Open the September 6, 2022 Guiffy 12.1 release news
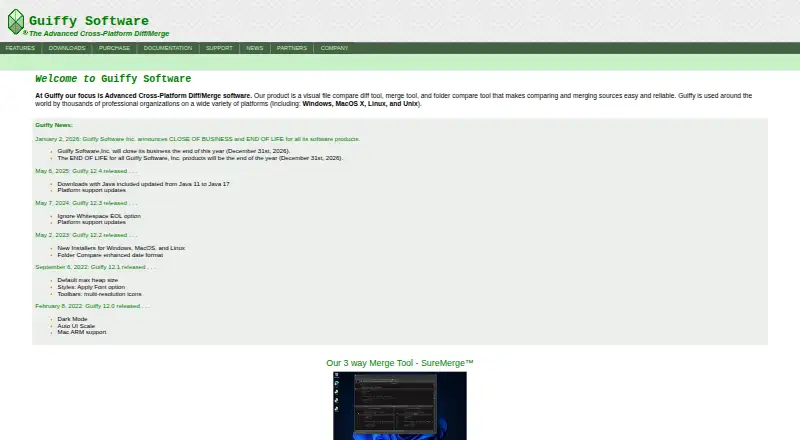 [x=95, y=267]
